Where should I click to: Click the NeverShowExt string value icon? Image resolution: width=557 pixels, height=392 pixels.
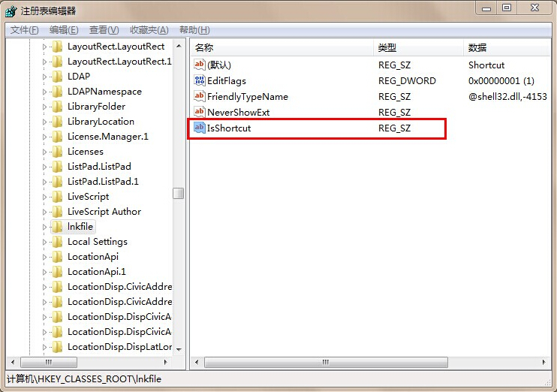(x=200, y=112)
